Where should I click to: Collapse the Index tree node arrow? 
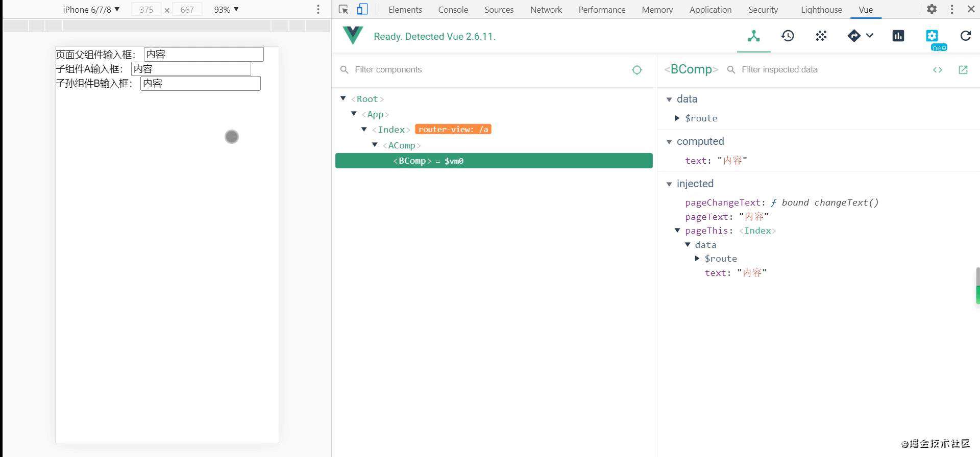[364, 129]
